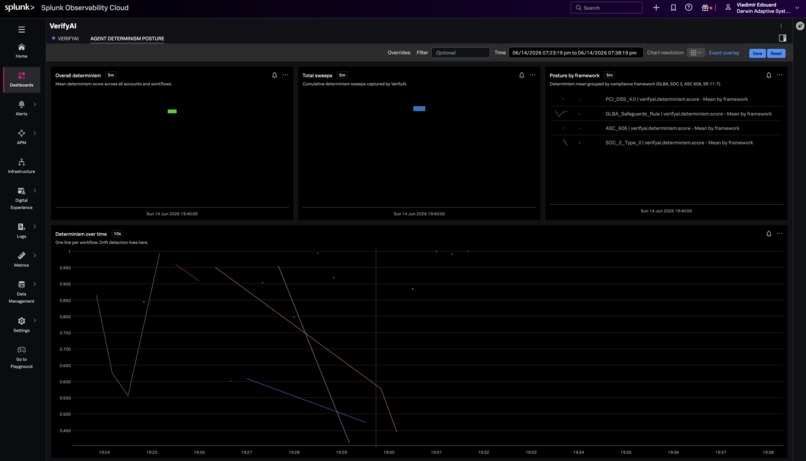Click the vertical time marker in chart
806x461 pixels.
(x=376, y=347)
